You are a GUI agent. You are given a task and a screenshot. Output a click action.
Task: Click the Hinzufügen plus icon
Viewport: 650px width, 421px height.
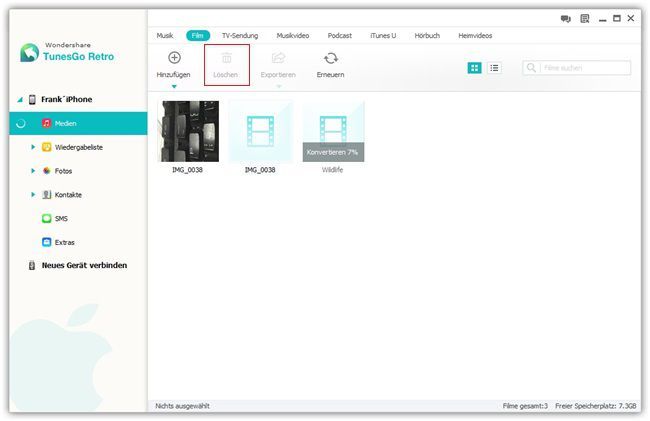174,58
